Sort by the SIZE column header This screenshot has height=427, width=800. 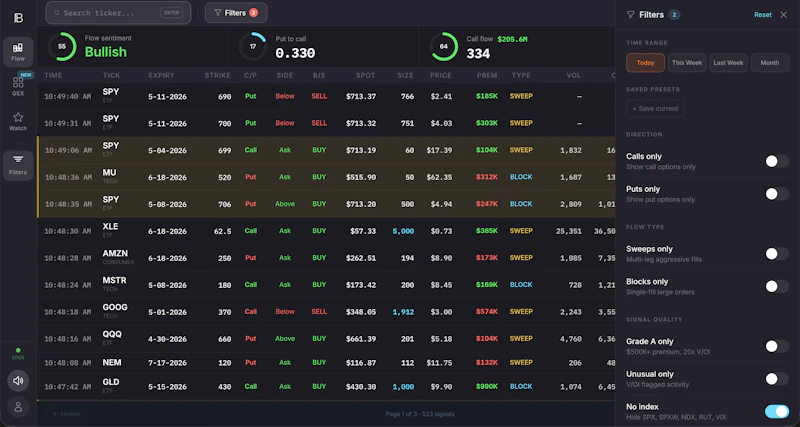(406, 76)
